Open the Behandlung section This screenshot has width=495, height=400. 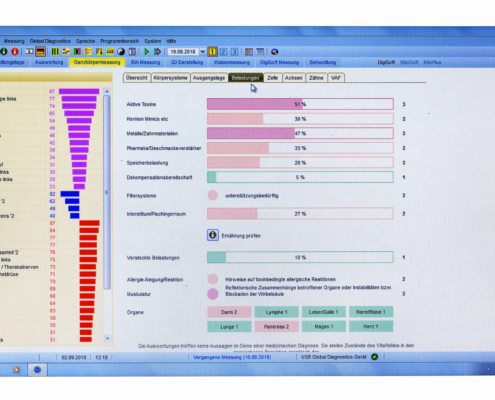tap(323, 62)
